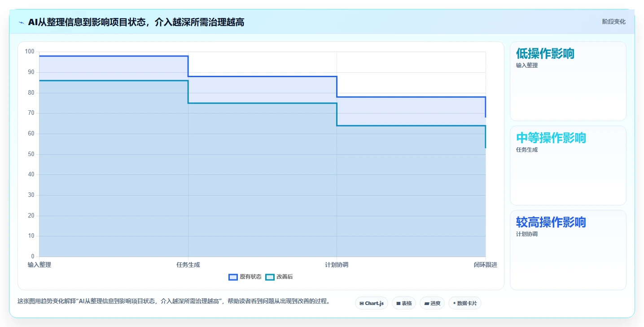Viewport: 644px width, 327px height.
Task: Open the 中等操作影响 card
Action: coord(568,166)
